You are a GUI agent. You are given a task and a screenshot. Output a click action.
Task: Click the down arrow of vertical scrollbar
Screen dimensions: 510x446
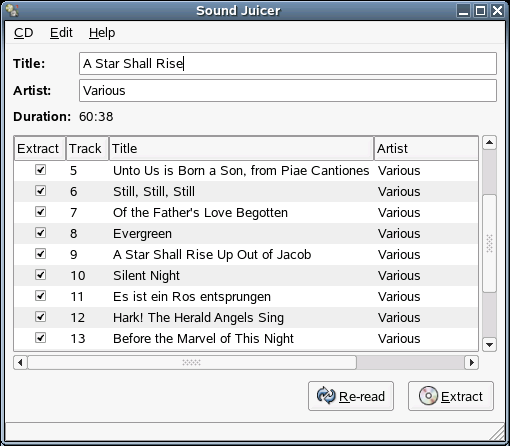489,344
